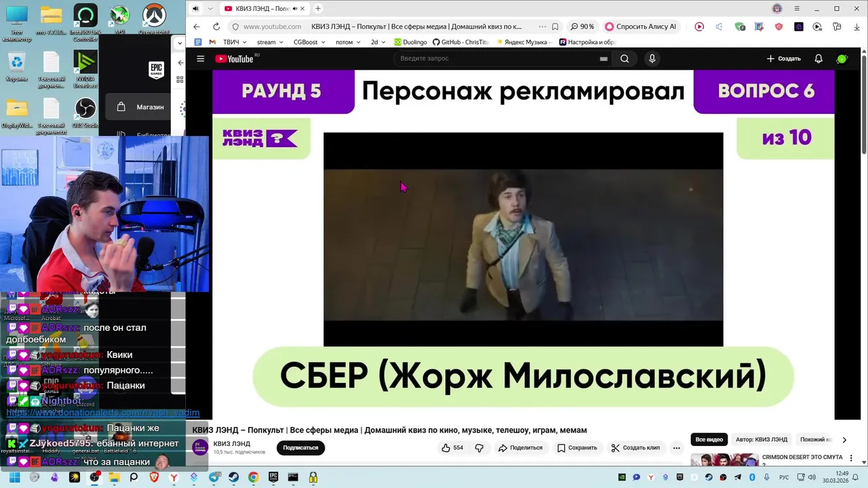Go to the YouTube home logo

point(235,59)
